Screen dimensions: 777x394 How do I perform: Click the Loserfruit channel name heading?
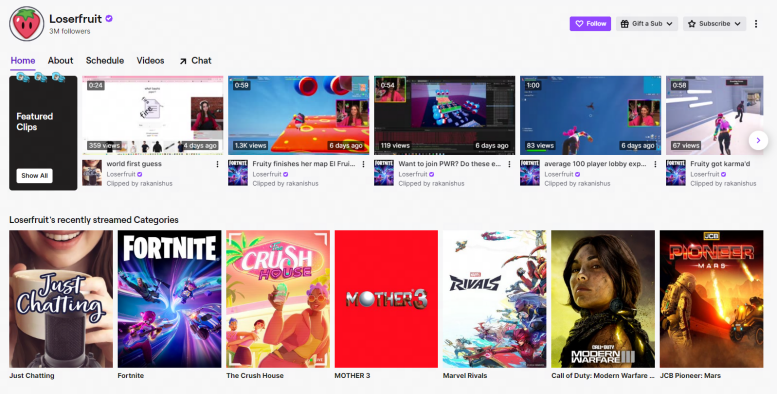coord(75,19)
